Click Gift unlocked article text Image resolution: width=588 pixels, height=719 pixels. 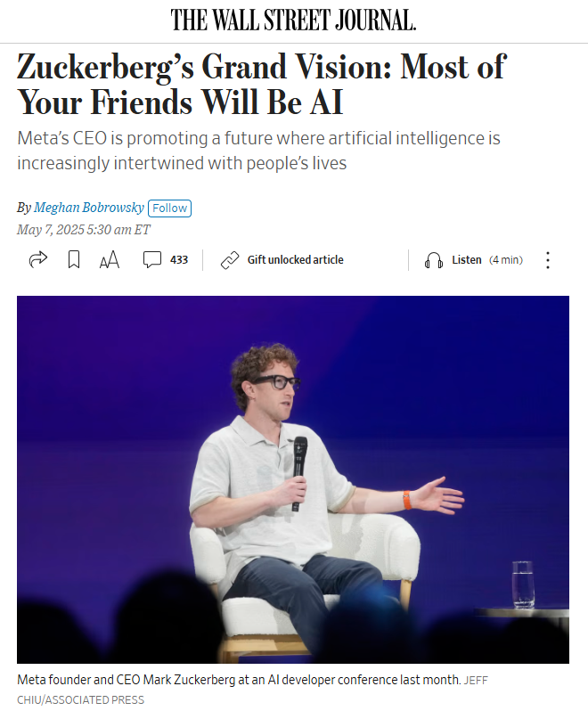pos(296,260)
